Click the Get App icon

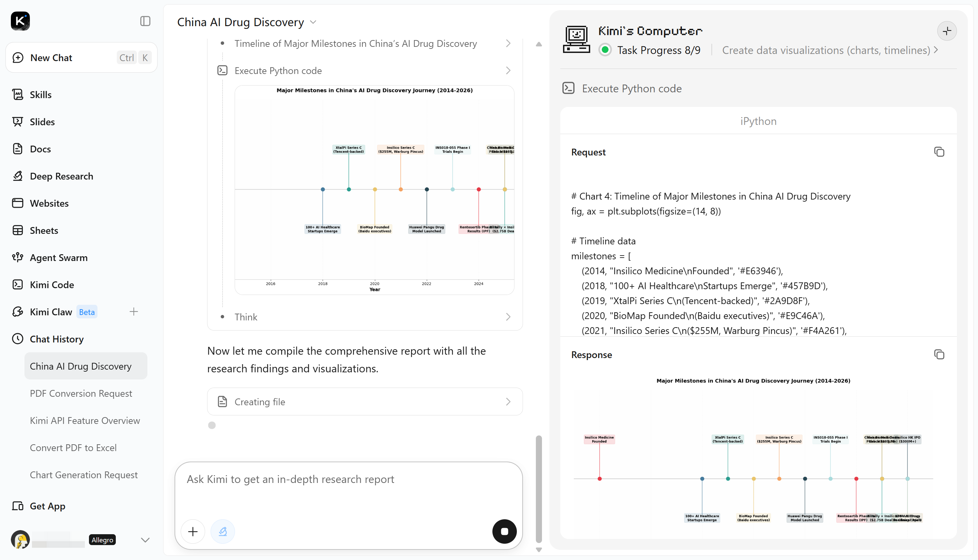pos(18,506)
